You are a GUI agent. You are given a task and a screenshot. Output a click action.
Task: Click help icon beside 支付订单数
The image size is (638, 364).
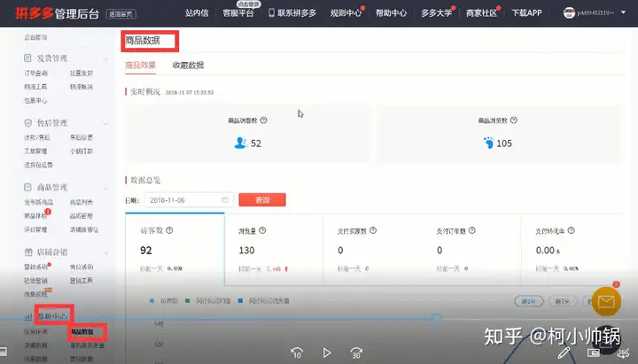click(472, 230)
